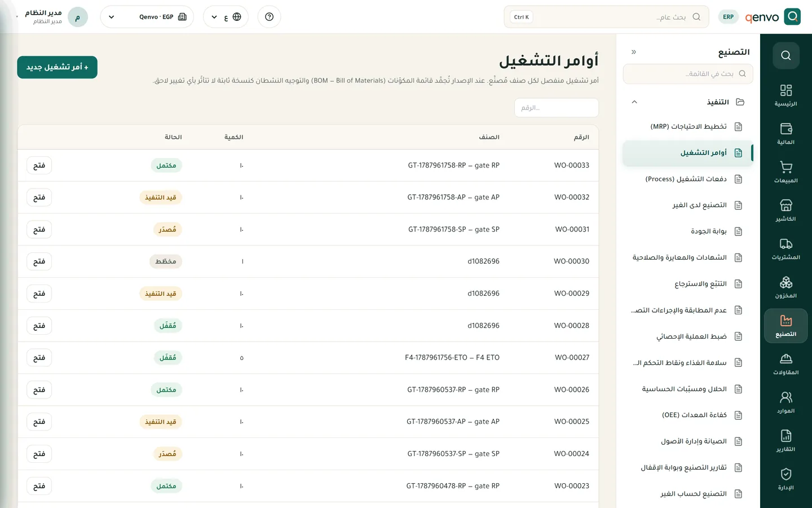Open work order WO-00033 with فتح button

39,165
